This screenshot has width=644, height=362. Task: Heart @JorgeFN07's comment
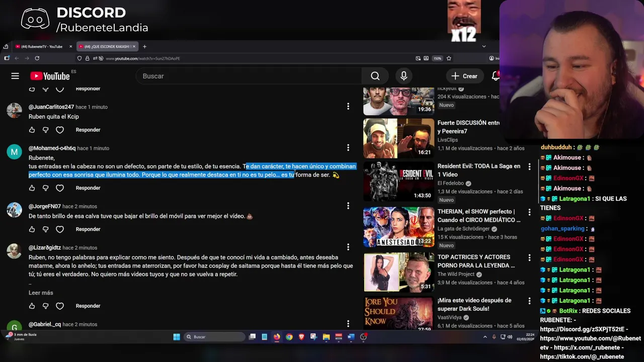click(60, 229)
